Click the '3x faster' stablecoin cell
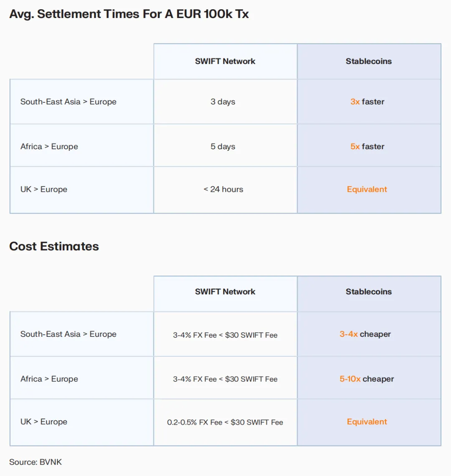The width and height of the screenshot is (451, 476). point(367,102)
